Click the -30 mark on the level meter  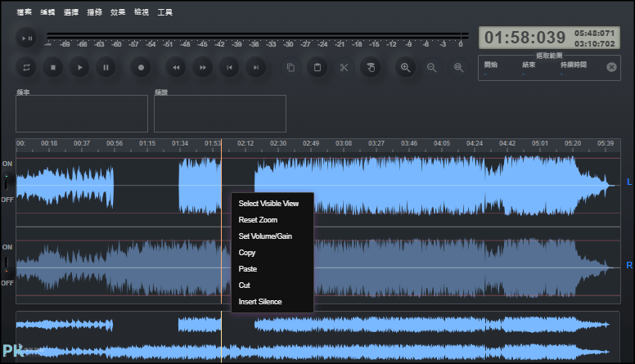click(x=288, y=44)
